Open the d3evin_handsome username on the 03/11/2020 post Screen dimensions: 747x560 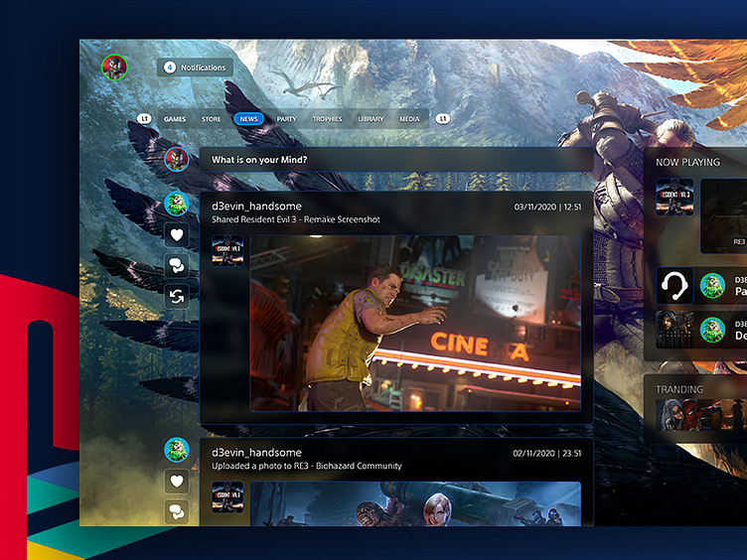pos(256,207)
